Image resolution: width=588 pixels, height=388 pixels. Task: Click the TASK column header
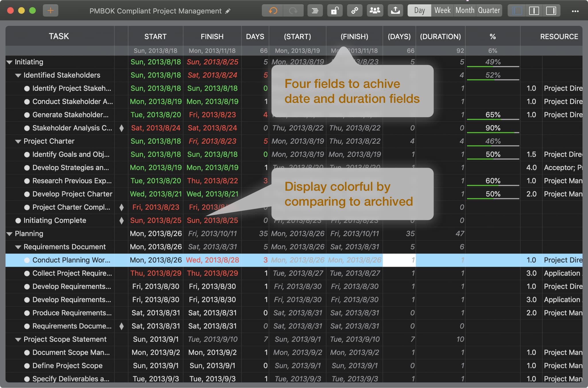coord(59,36)
